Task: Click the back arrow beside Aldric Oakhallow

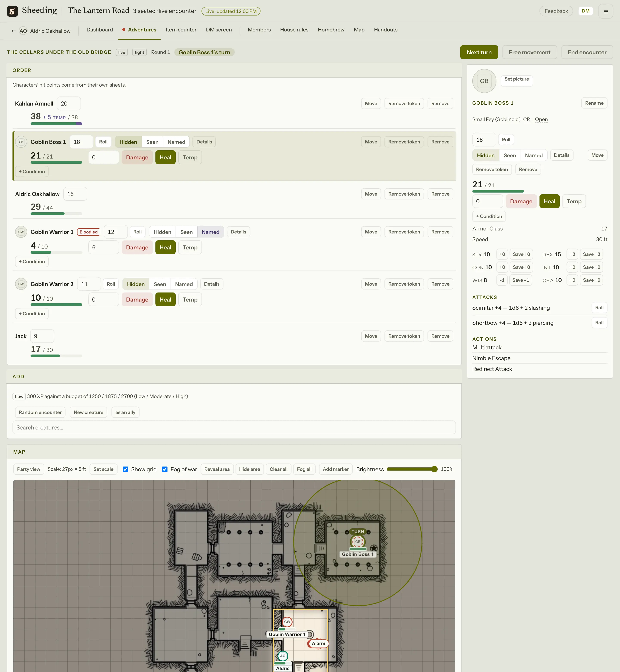Action: tap(14, 31)
